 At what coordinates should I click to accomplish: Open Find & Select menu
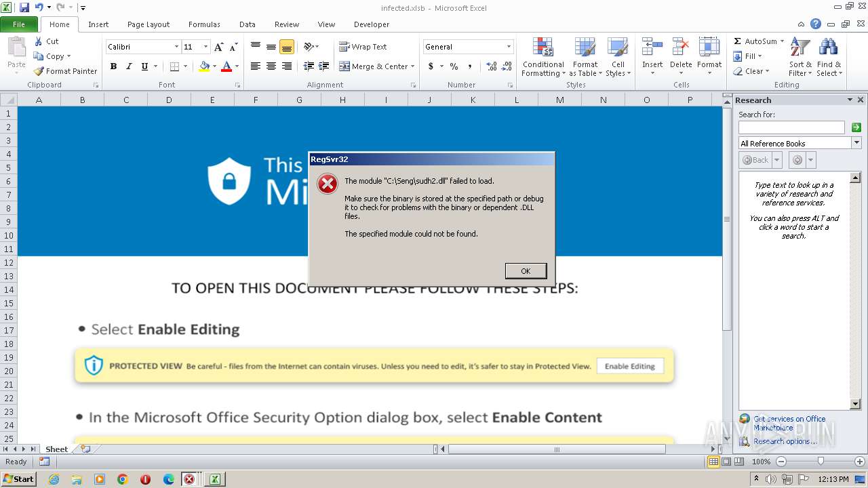pos(829,58)
